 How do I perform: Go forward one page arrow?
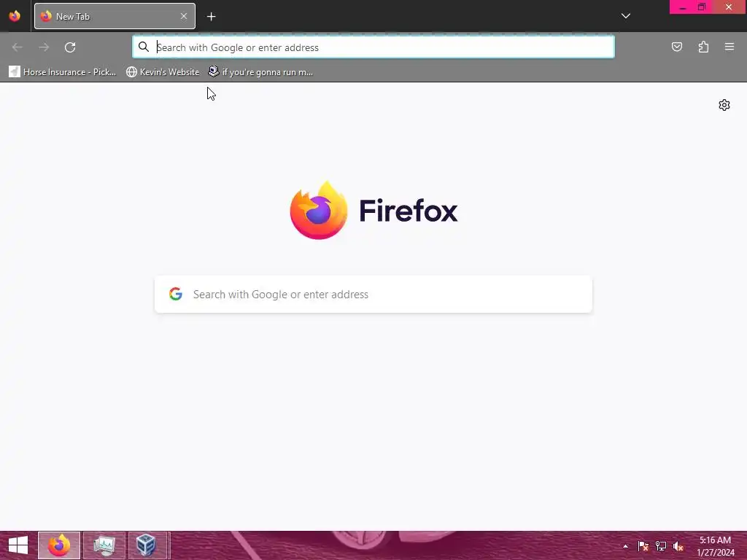click(x=44, y=47)
